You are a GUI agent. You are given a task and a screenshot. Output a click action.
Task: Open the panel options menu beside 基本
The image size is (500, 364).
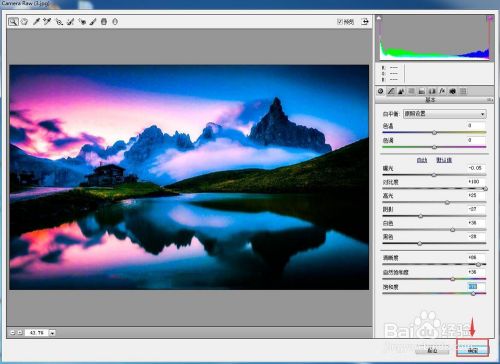(490, 100)
